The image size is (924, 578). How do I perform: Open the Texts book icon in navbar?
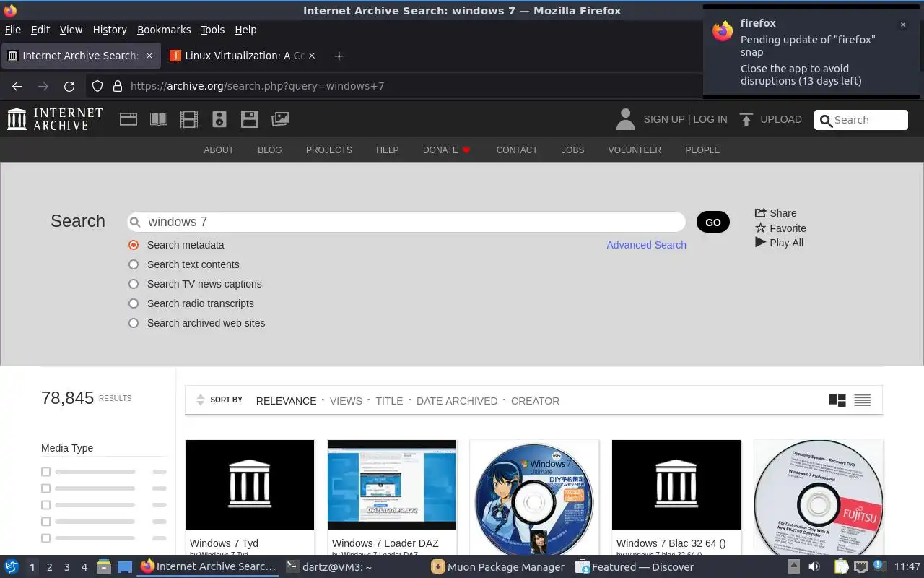tap(159, 119)
